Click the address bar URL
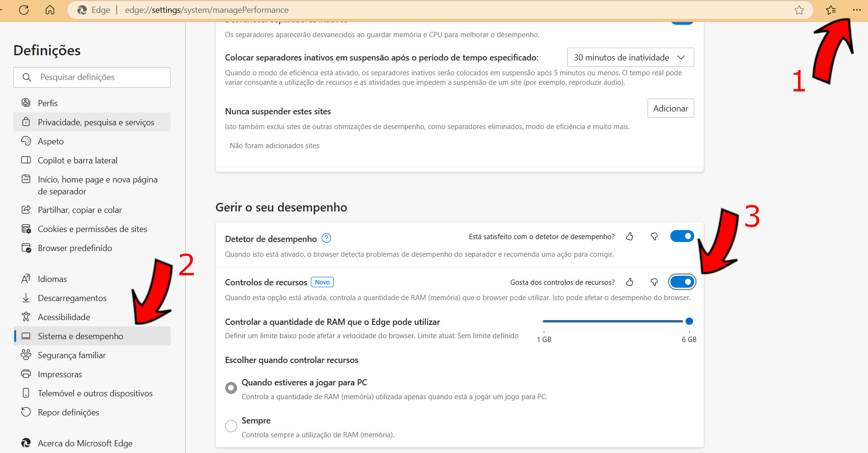The height and width of the screenshot is (453, 868). 207,10
